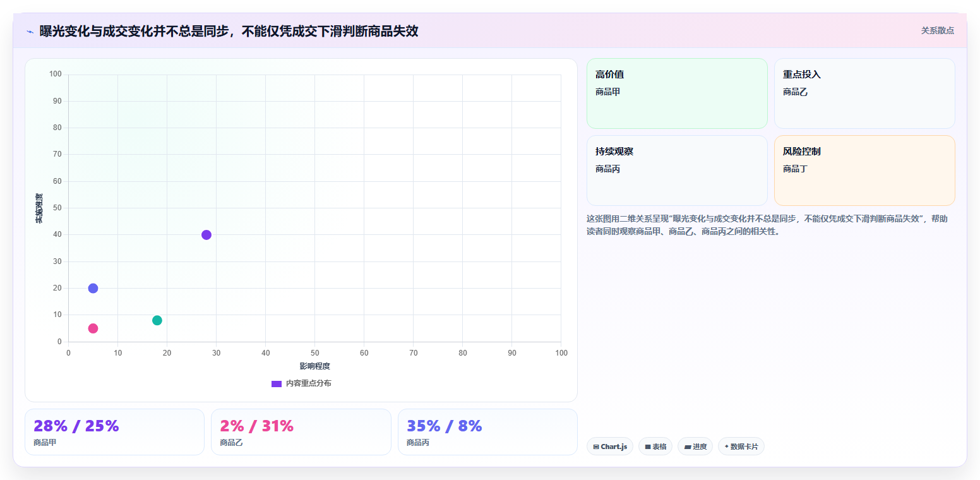Viewport: 980px width, 480px height.
Task: Open the 持续观察 商品丙 card
Action: click(677, 171)
